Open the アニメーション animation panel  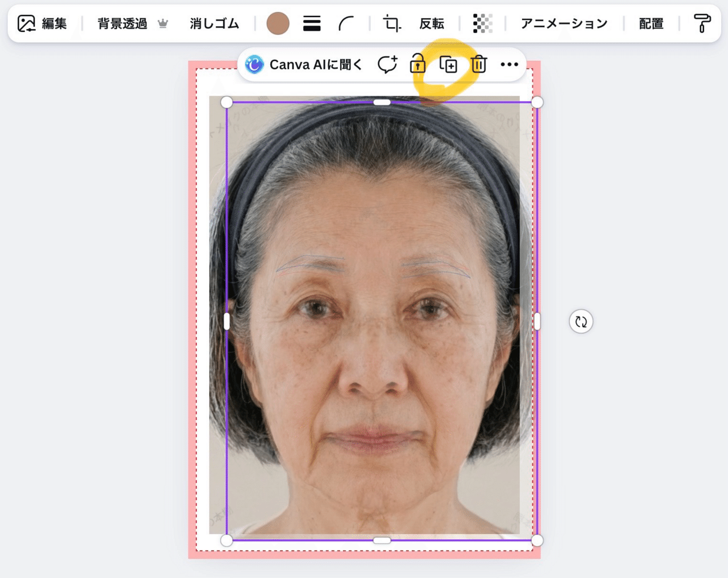pos(564,23)
